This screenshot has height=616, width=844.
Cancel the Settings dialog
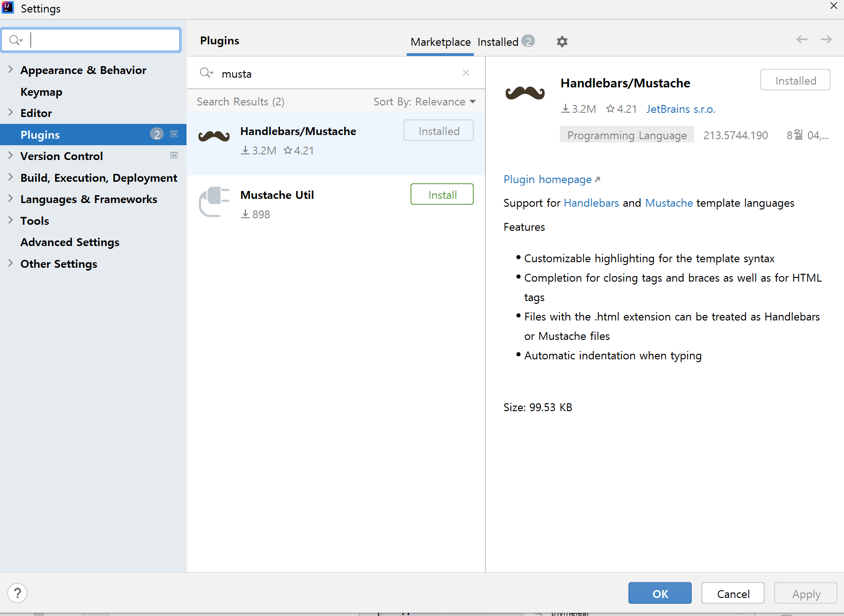tap(733, 593)
